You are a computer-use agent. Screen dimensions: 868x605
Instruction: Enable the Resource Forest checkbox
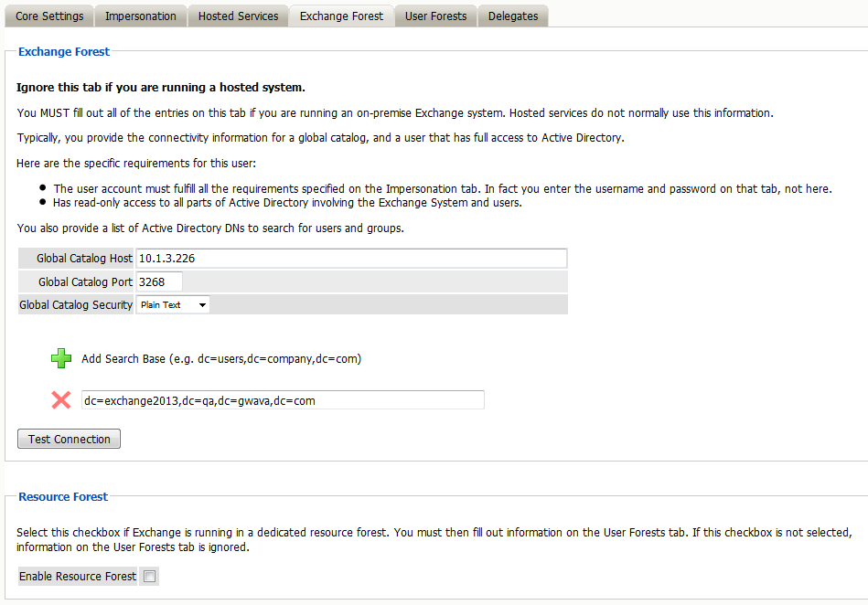coord(150,576)
